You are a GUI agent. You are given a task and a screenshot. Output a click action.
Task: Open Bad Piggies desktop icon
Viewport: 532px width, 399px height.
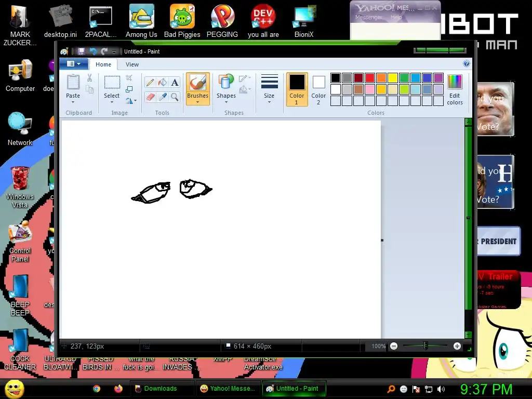182,21
